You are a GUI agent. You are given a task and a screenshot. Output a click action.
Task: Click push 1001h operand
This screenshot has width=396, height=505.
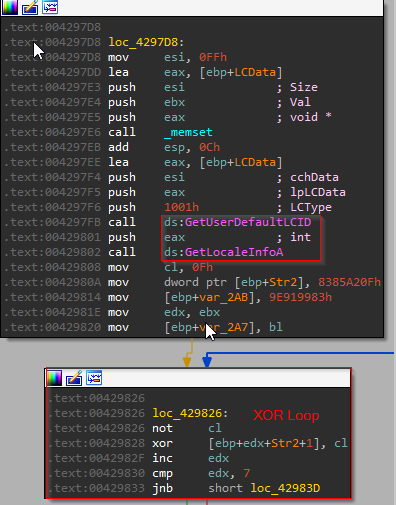181,207
